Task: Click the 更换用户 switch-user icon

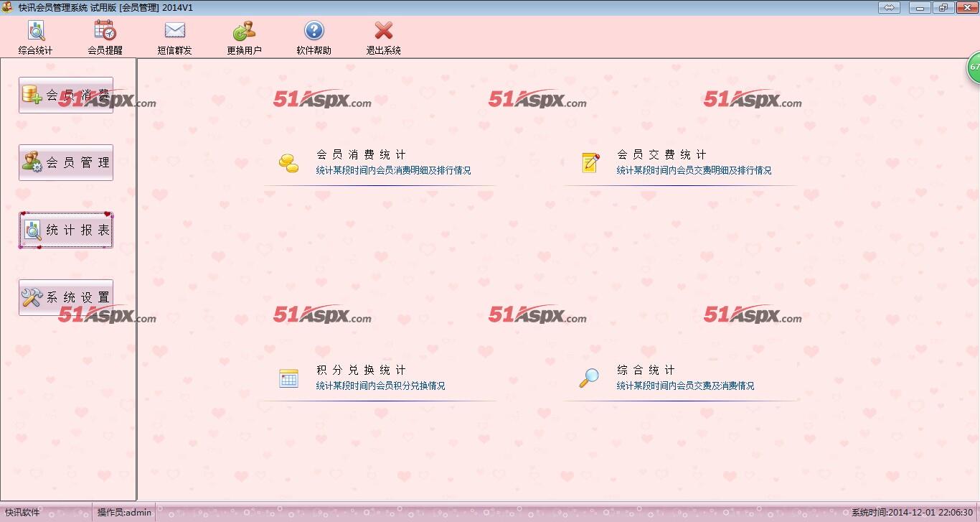Action: click(244, 31)
